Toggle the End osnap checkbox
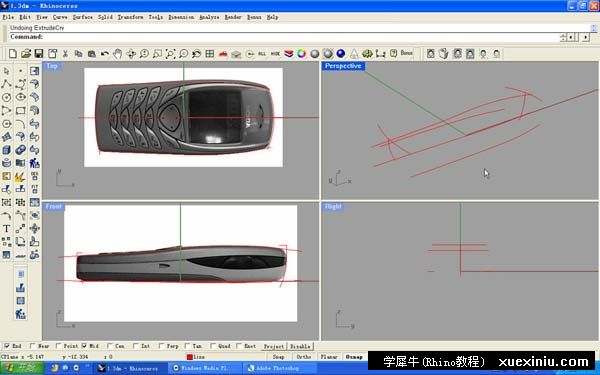 pos(7,346)
